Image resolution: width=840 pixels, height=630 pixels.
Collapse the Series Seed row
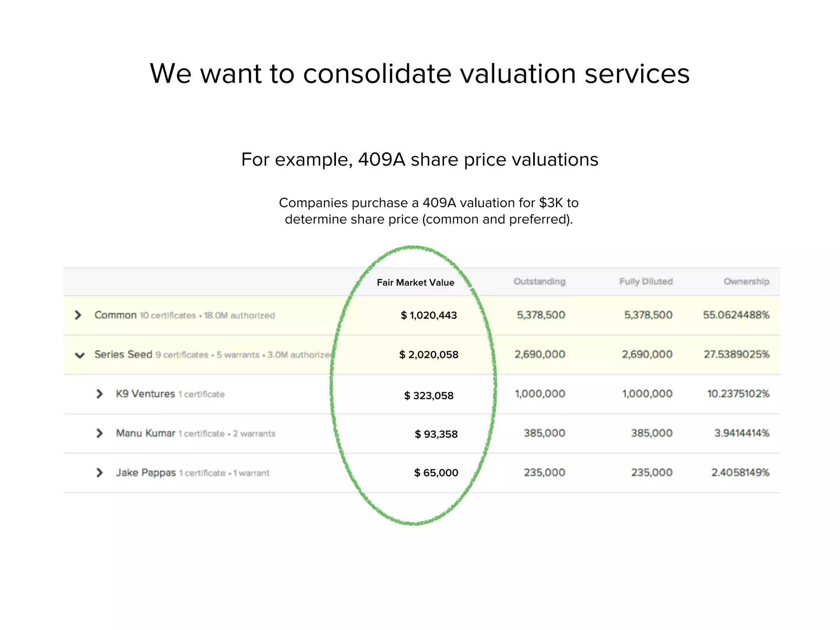coord(80,355)
